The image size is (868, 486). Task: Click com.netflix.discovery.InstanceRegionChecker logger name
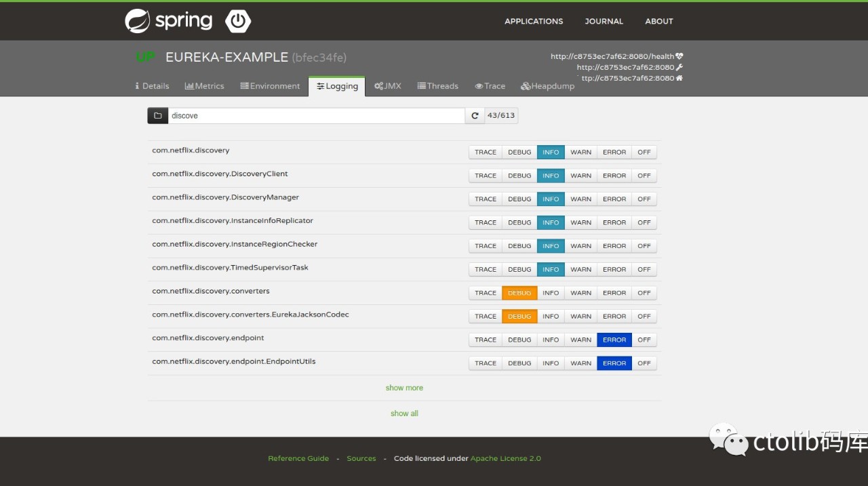[235, 244]
